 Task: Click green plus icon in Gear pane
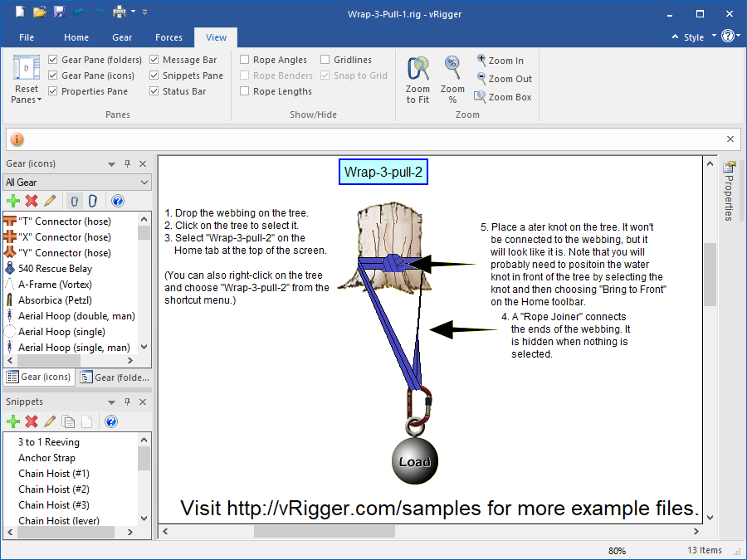[x=13, y=201]
